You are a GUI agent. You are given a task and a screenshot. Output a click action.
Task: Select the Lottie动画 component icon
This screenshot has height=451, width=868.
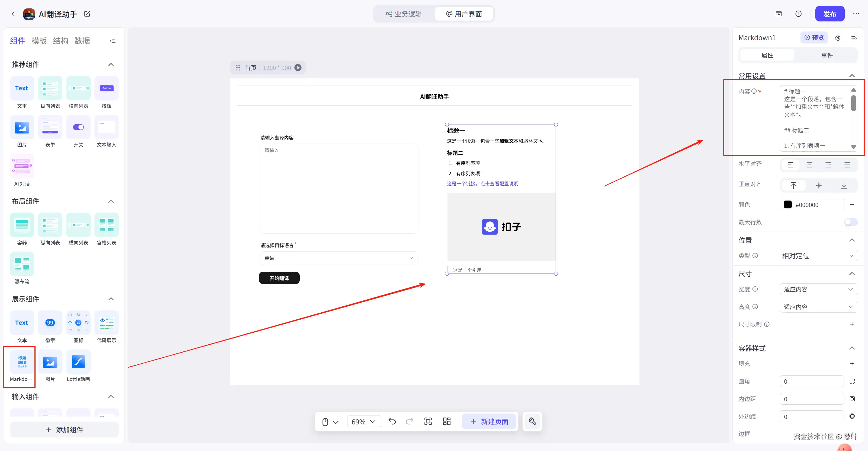[x=78, y=362]
